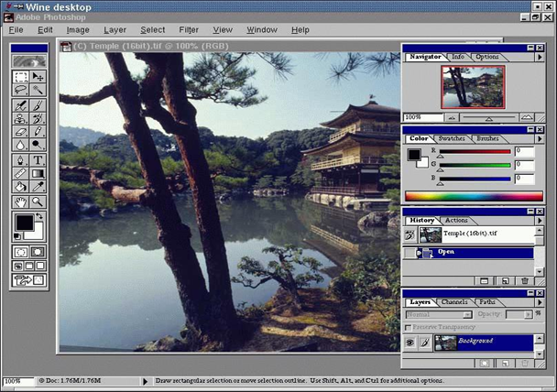Pick the Type tool
The image size is (557, 392).
[38, 159]
